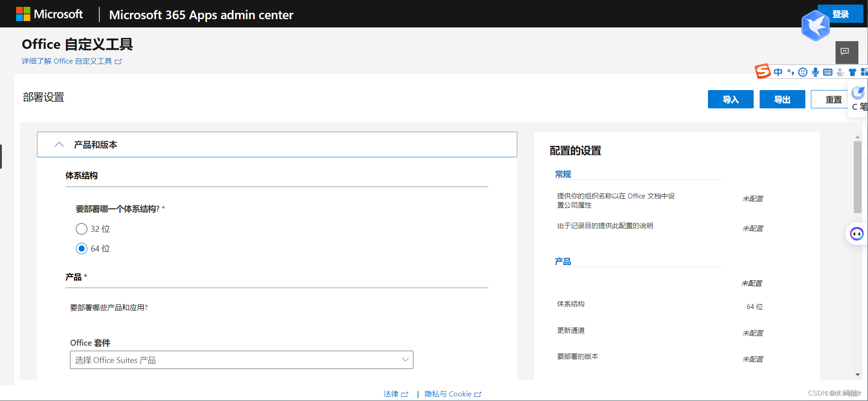Click the 更新通道 row label
868x401 pixels.
[571, 330]
